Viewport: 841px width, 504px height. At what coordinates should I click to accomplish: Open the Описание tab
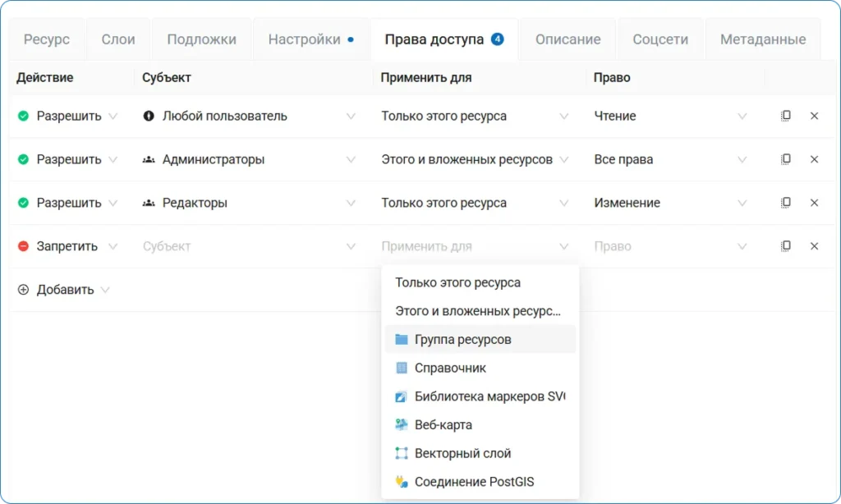(x=568, y=38)
